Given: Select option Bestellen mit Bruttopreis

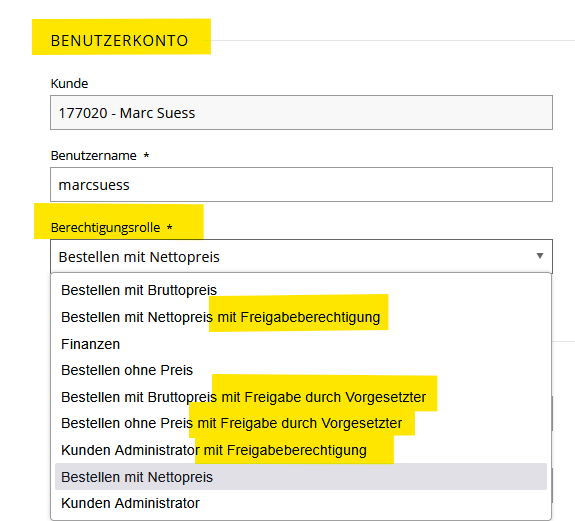Looking at the screenshot, I should 301,290.
